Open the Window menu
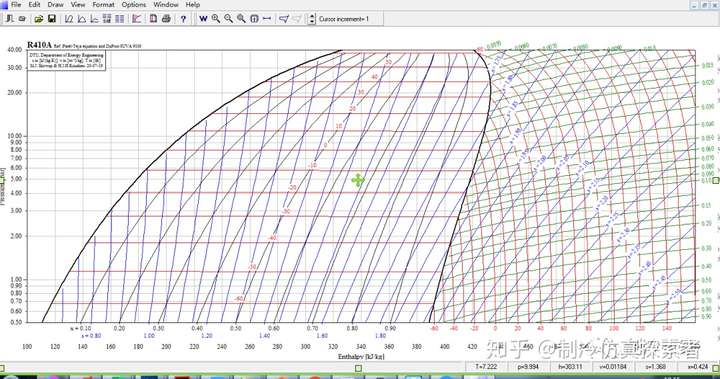720x379 pixels. tap(166, 5)
